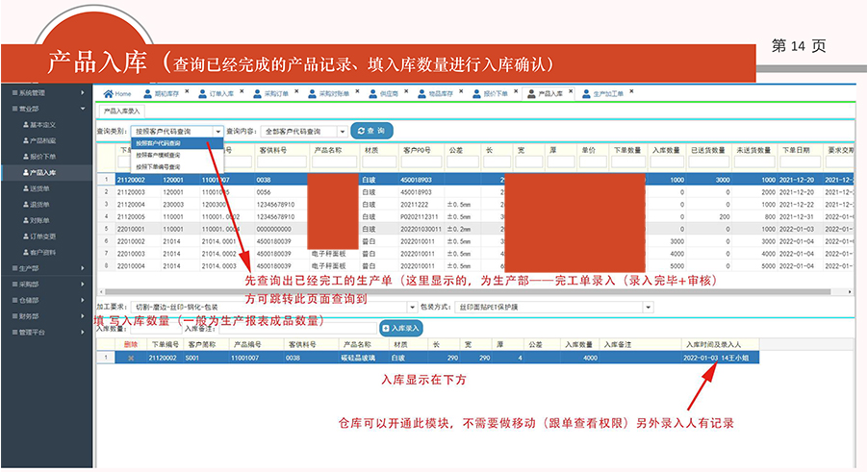Expand the 生产部 sidebar menu
The image size is (868, 472).
46,268
